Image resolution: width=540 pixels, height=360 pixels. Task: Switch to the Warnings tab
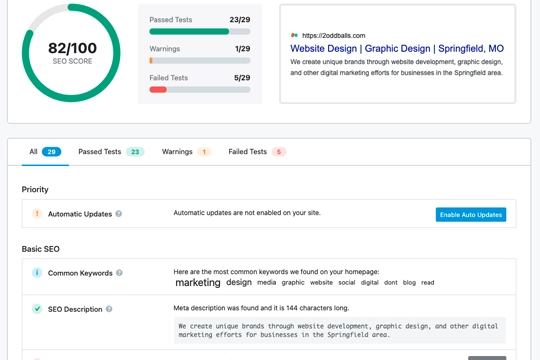(186, 152)
